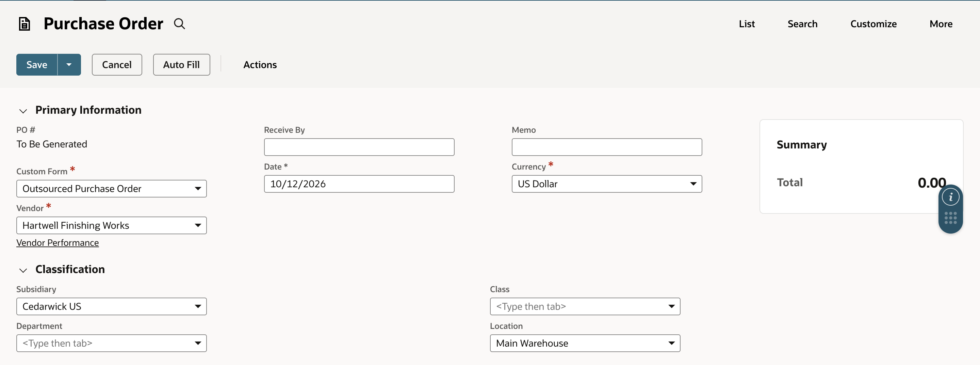Focus the Receive By field

tap(359, 147)
